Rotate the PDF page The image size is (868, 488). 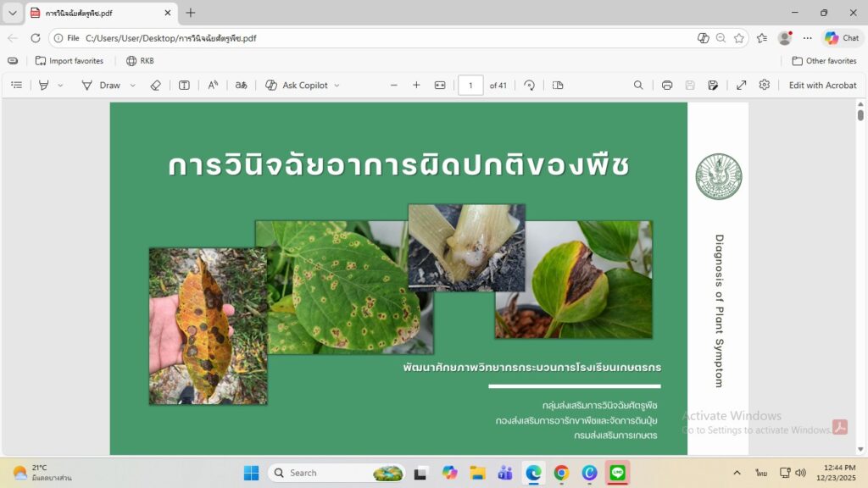(530, 85)
